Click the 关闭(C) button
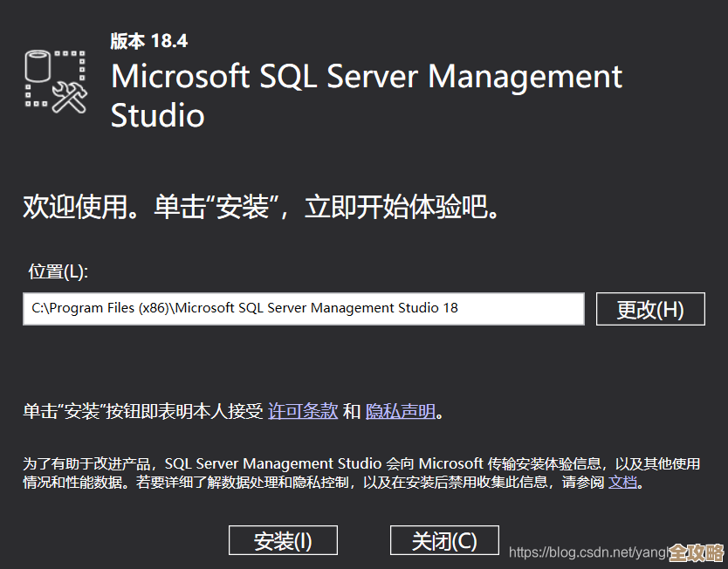728x569 pixels. [444, 540]
